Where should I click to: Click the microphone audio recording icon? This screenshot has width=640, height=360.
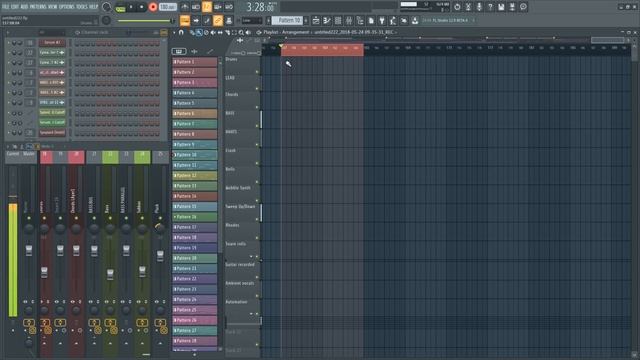point(479,7)
